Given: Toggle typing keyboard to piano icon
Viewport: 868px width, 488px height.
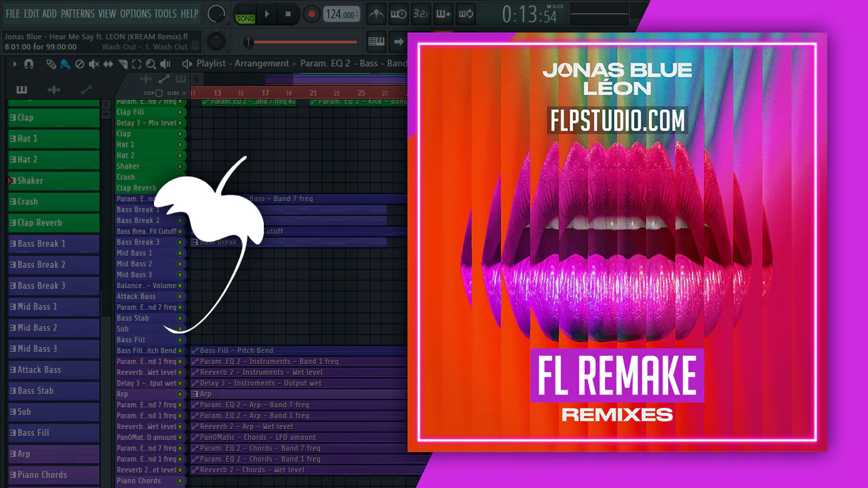Looking at the screenshot, I should point(376,41).
